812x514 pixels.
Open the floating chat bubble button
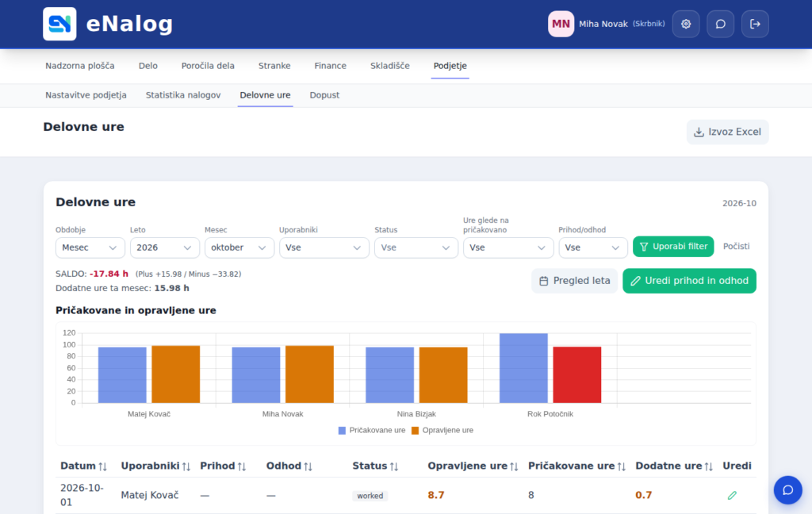coord(787,489)
